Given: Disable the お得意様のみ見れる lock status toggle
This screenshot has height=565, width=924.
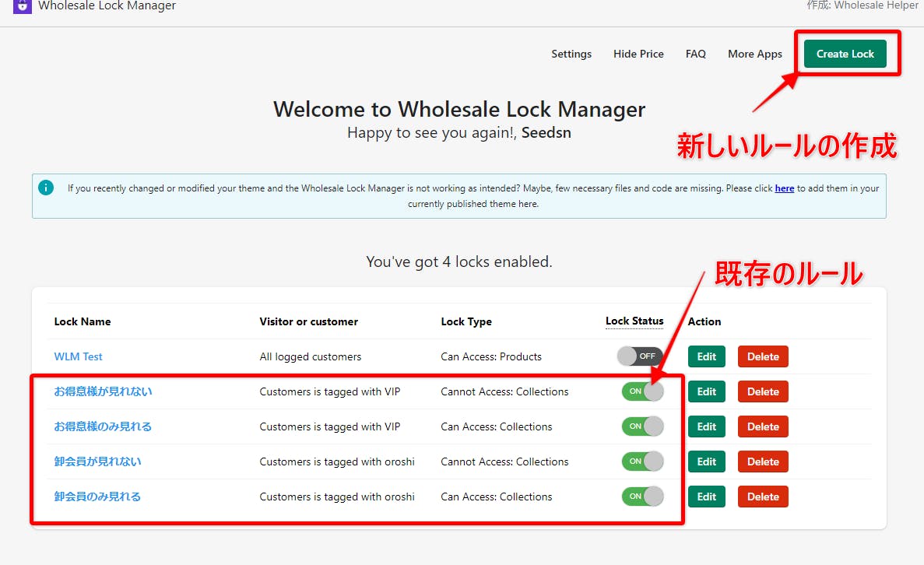Looking at the screenshot, I should 642,426.
